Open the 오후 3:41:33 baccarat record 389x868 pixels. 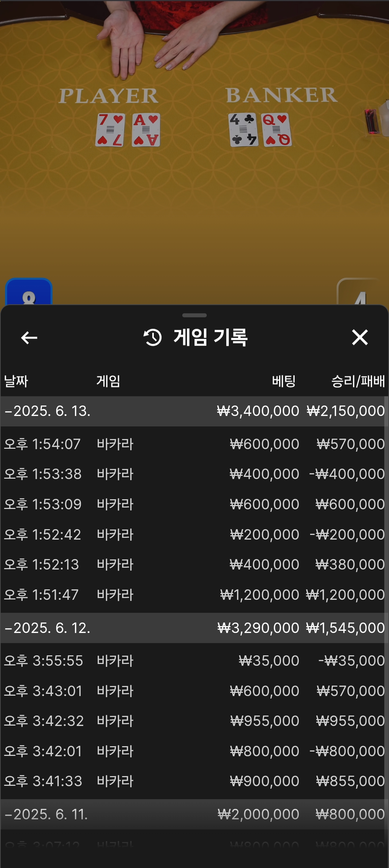[x=194, y=781]
